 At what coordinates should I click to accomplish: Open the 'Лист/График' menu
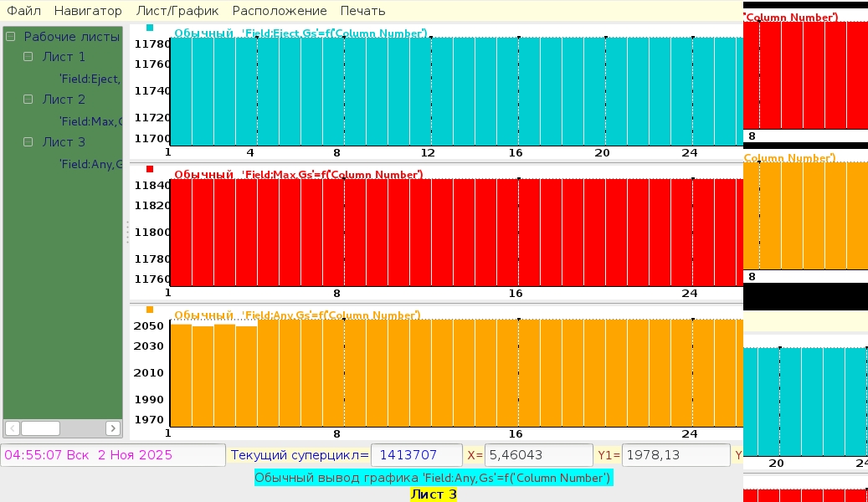[x=177, y=11]
